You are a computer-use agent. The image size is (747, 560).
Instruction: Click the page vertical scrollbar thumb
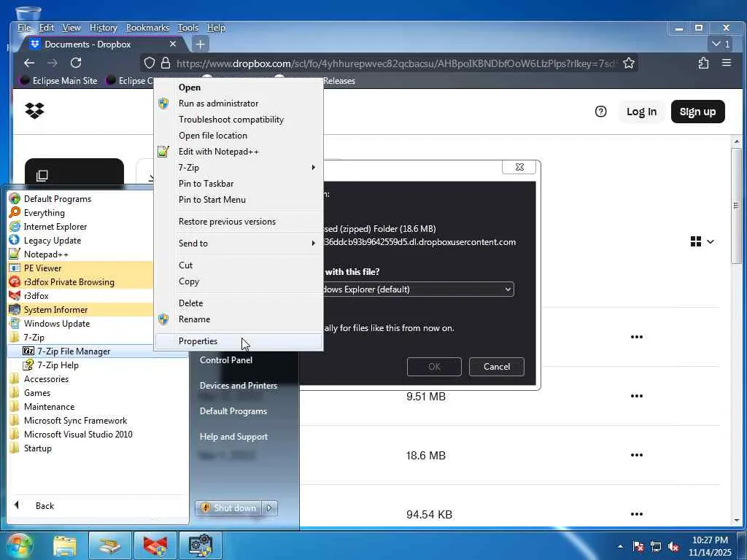pyautogui.click(x=737, y=206)
